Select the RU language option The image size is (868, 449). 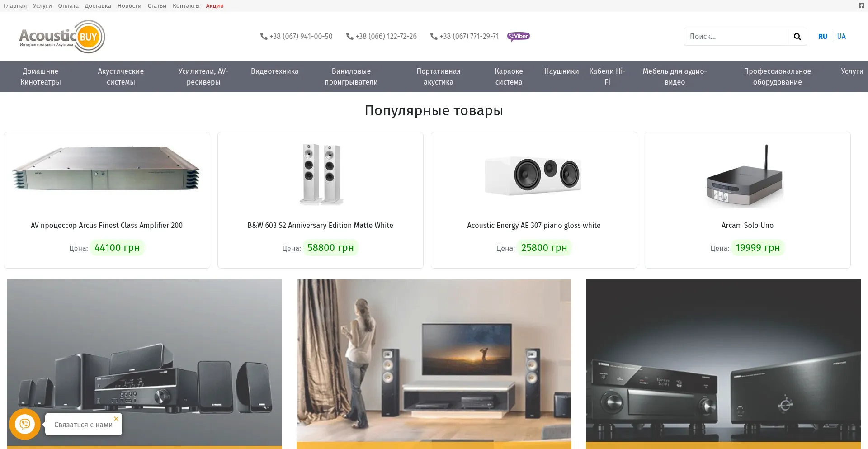click(x=822, y=36)
